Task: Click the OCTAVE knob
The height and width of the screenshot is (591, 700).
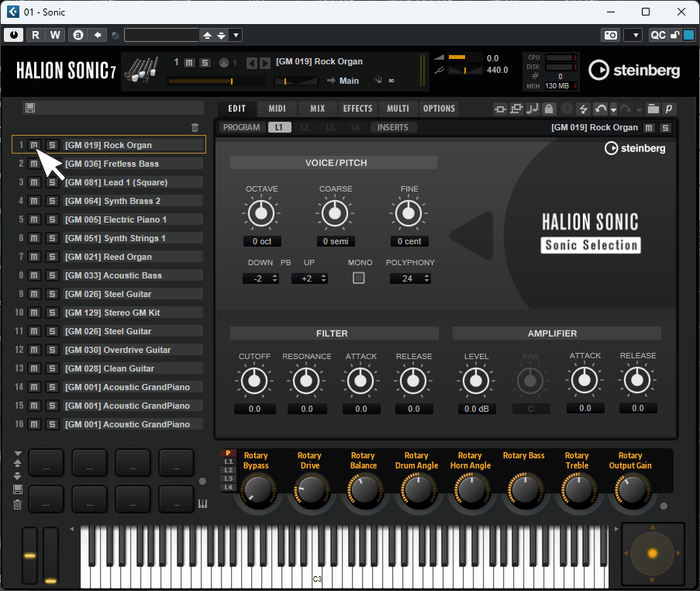Action: [x=261, y=213]
